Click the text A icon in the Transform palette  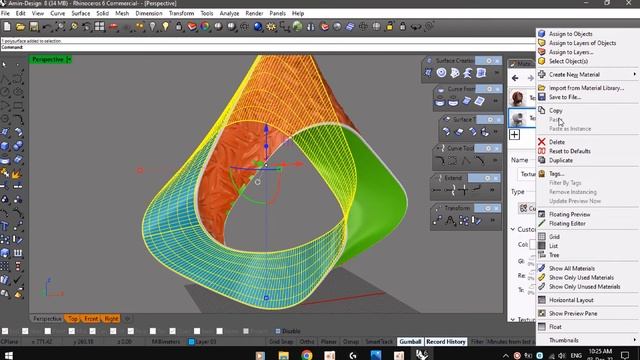pos(450,221)
